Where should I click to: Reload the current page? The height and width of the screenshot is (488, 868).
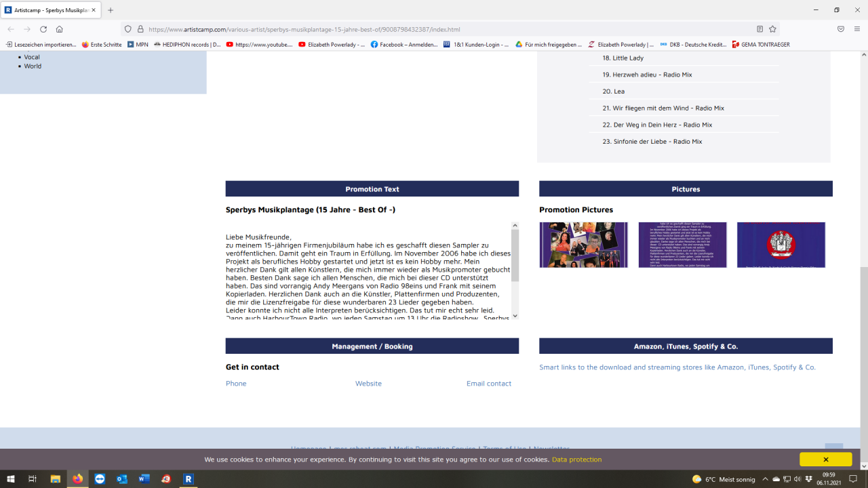[x=43, y=29]
